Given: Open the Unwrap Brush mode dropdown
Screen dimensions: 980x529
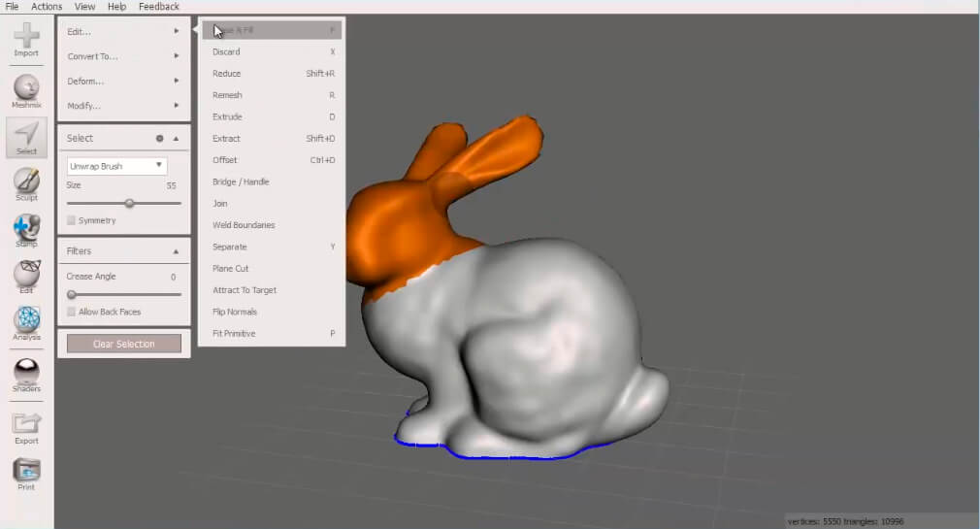Looking at the screenshot, I should click(116, 166).
